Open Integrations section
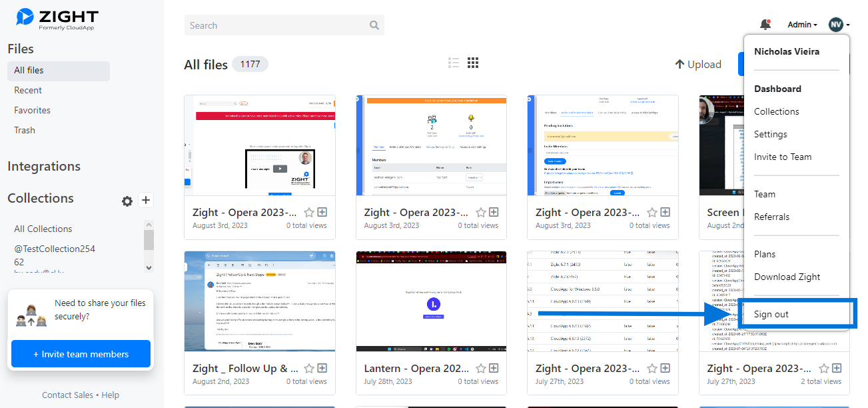The image size is (868, 408). pos(44,166)
